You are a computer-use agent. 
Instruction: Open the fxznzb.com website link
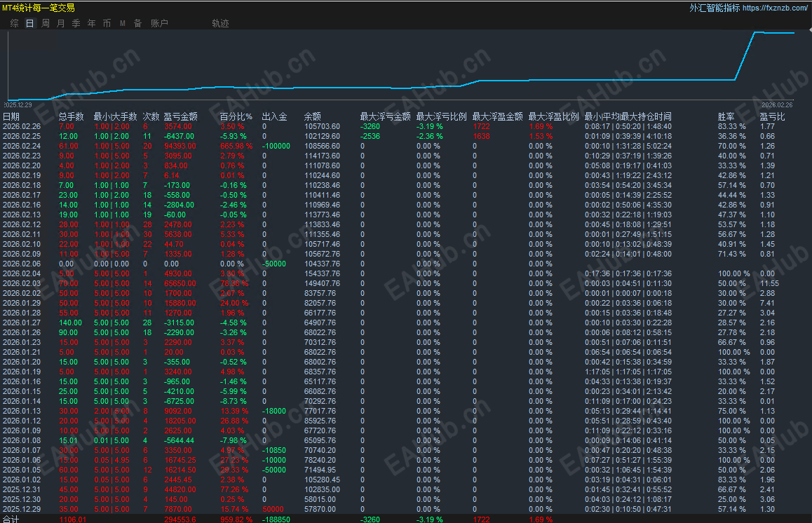(775, 8)
